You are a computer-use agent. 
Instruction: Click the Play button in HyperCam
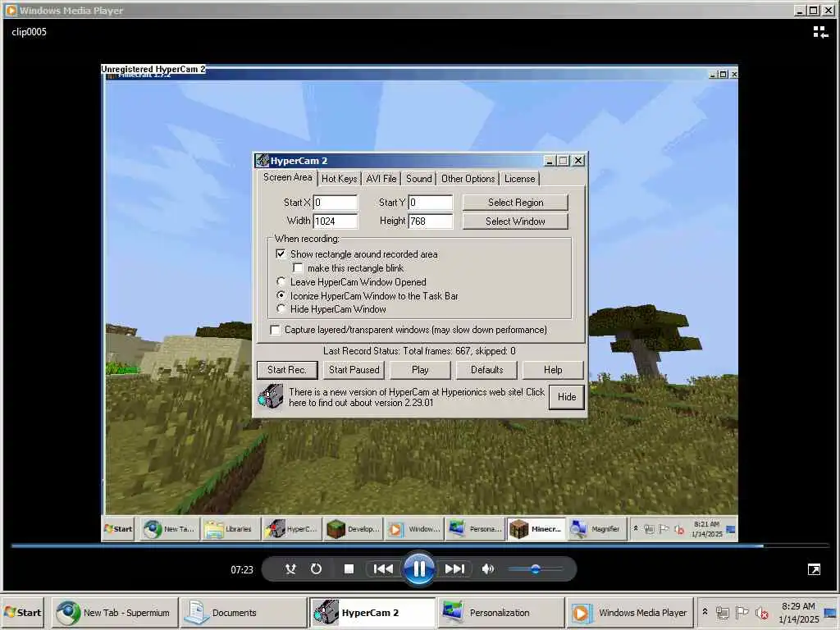click(x=420, y=370)
